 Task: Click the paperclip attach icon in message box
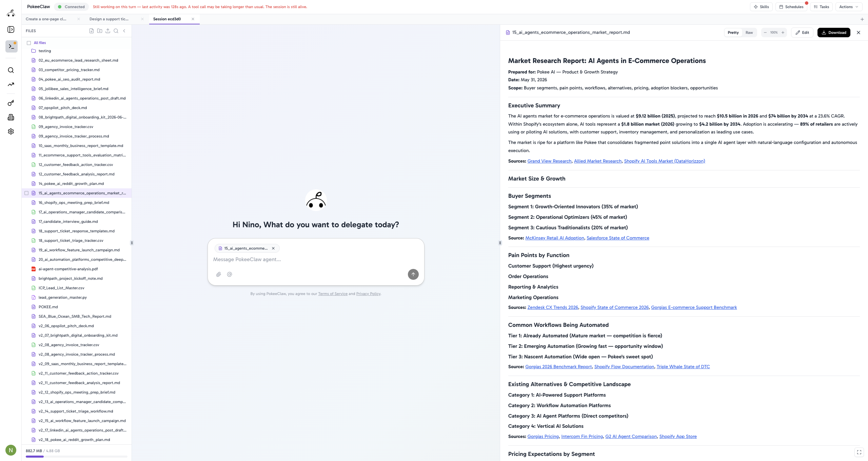pyautogui.click(x=219, y=274)
